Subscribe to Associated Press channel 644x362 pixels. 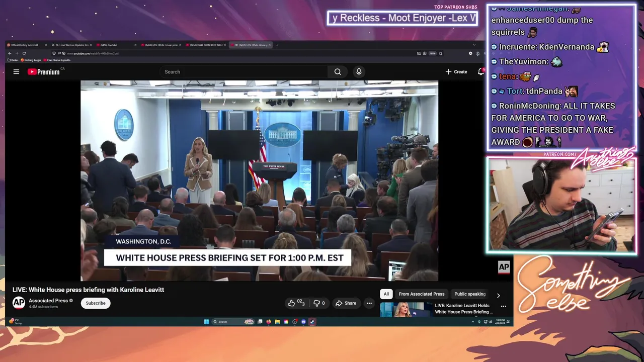click(96, 303)
